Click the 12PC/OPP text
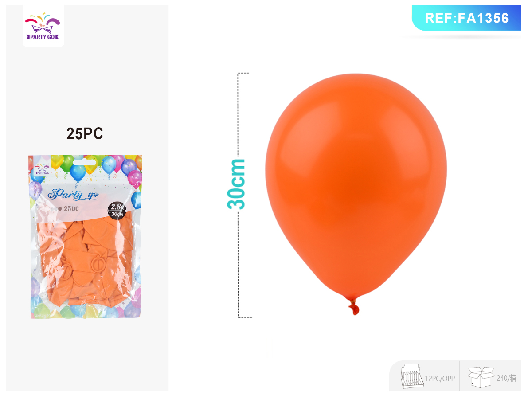Image resolution: width=532 pixels, height=399 pixels. (x=439, y=378)
